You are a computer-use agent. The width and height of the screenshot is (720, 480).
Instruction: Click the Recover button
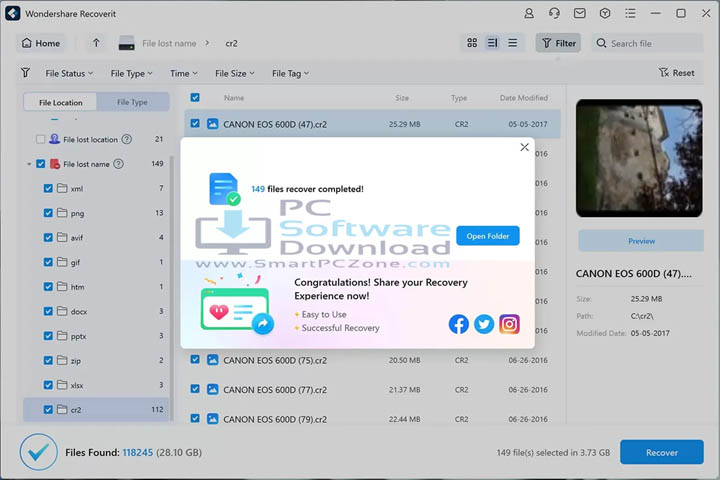click(662, 452)
